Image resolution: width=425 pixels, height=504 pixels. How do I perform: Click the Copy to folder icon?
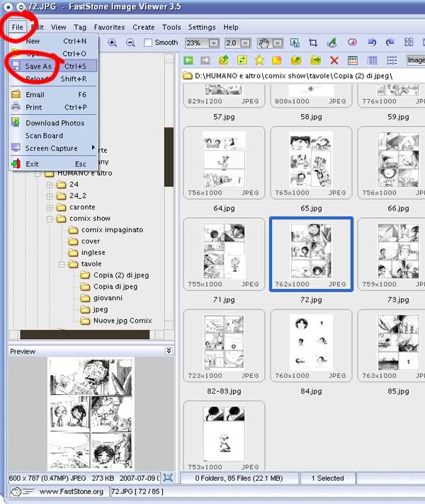point(296,60)
